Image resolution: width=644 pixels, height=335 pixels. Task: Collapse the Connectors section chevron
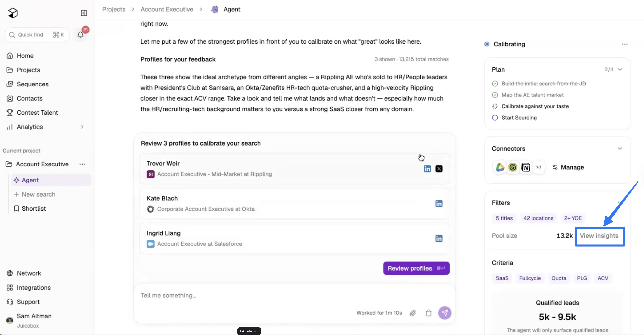click(x=620, y=148)
